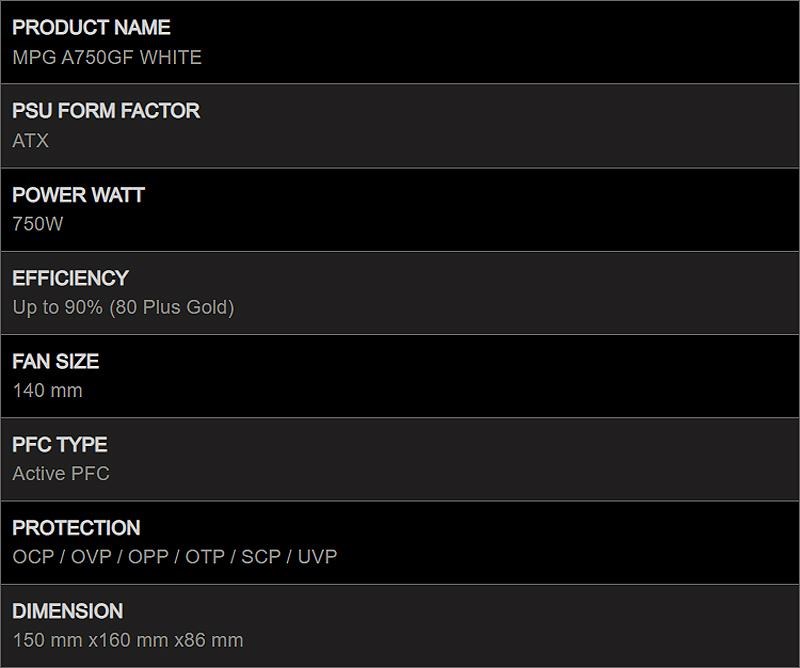This screenshot has height=668, width=800.
Task: Select the Up to 90% efficiency text
Action: coord(57,308)
